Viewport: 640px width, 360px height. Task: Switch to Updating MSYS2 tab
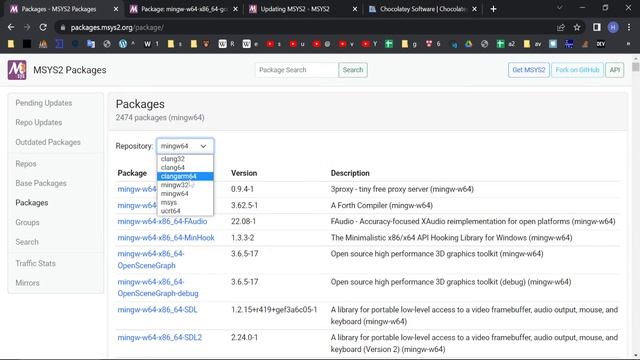(301, 9)
